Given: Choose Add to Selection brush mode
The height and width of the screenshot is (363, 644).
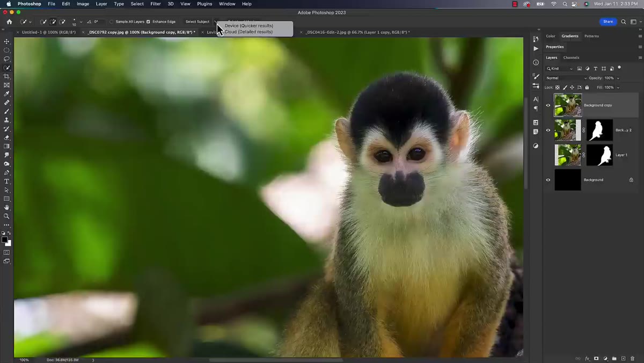Looking at the screenshot, I should click(53, 22).
